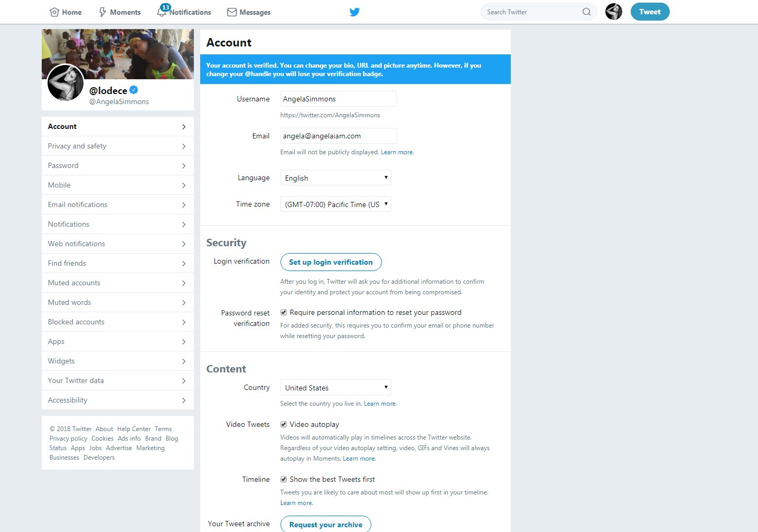Click the profile header banner photo
The image size is (758, 532).
point(118,54)
